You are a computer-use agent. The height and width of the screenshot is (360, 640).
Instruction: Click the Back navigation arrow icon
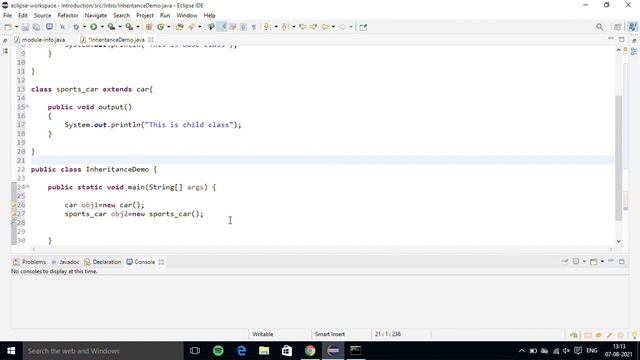point(324,27)
